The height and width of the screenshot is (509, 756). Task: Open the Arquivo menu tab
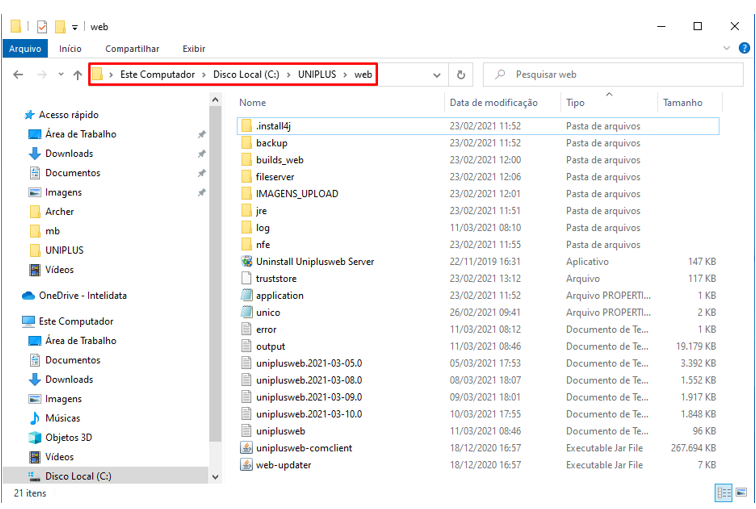click(x=25, y=48)
